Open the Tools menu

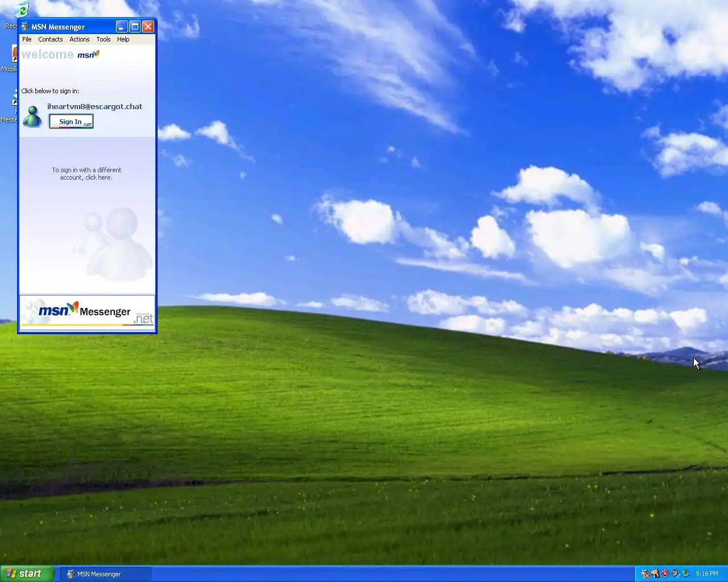tap(104, 39)
